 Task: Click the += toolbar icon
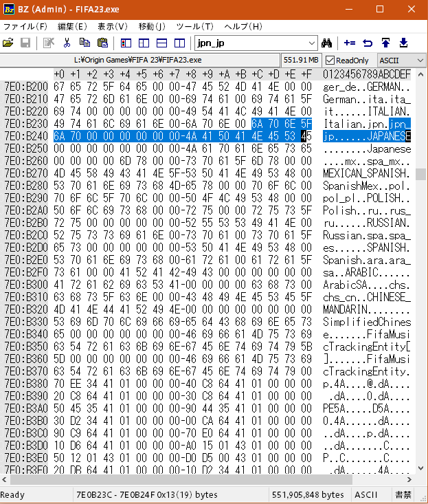point(349,43)
